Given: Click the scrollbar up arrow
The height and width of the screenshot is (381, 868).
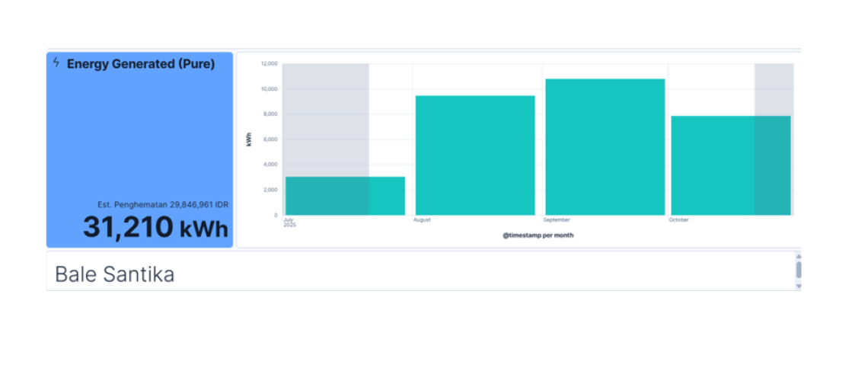Looking at the screenshot, I should tap(798, 256).
